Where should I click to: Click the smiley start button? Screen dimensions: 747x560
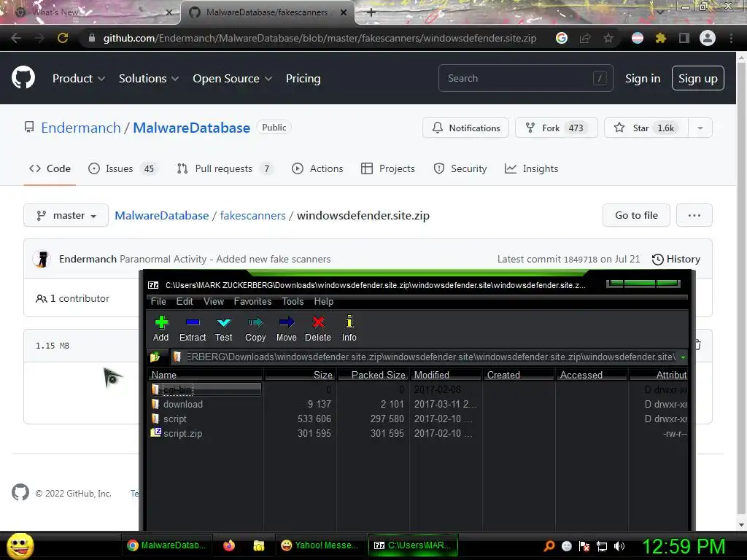20,545
